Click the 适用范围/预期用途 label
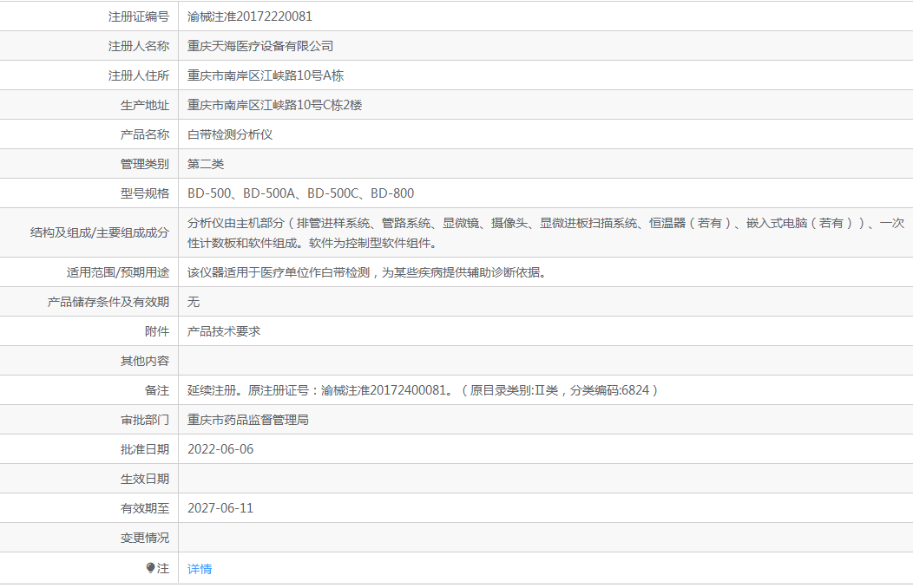Viewport: 913px width, 588px height. pos(118,272)
